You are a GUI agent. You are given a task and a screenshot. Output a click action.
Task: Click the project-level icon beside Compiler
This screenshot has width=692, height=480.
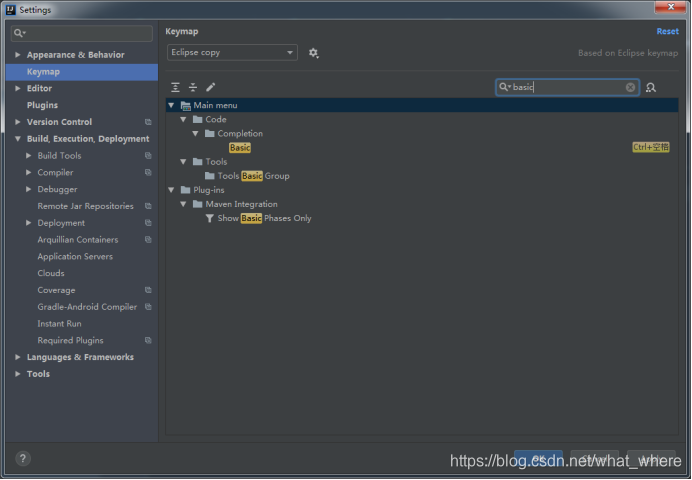(148, 172)
